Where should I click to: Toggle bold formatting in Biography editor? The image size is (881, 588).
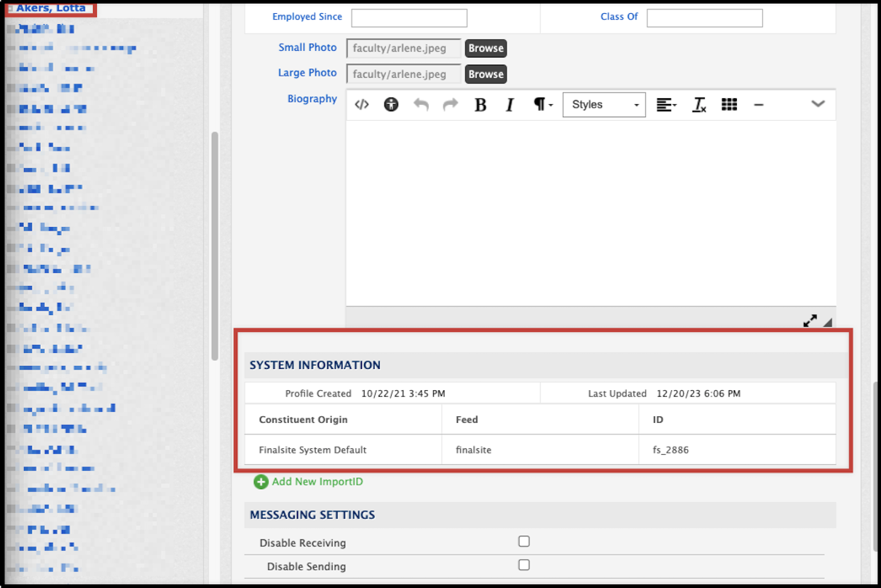(481, 105)
